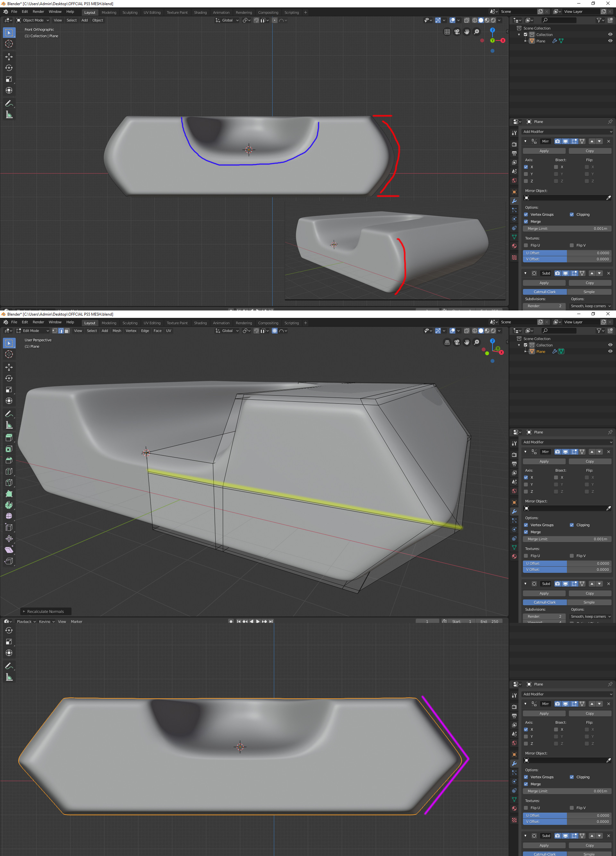Open the Modifier Properties wrench tab
The width and height of the screenshot is (616, 856).
pyautogui.click(x=514, y=201)
